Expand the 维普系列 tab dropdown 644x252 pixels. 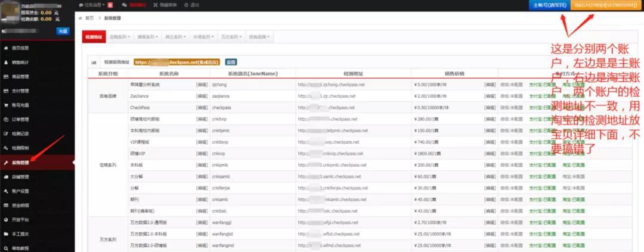tap(147, 37)
